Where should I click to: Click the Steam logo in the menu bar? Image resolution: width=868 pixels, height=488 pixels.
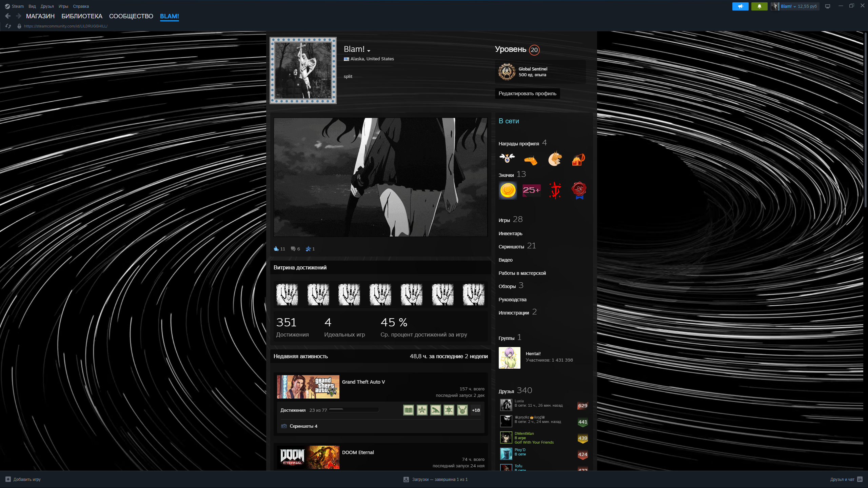[7, 6]
